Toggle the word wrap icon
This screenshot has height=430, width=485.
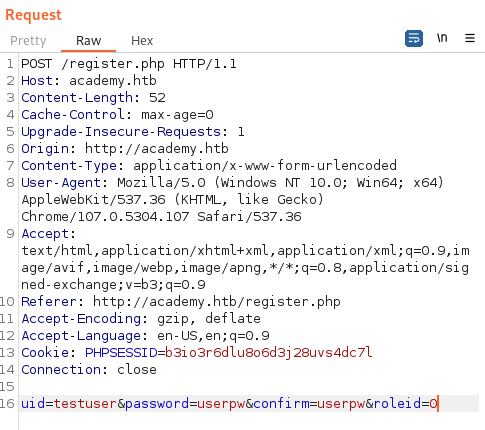click(414, 38)
